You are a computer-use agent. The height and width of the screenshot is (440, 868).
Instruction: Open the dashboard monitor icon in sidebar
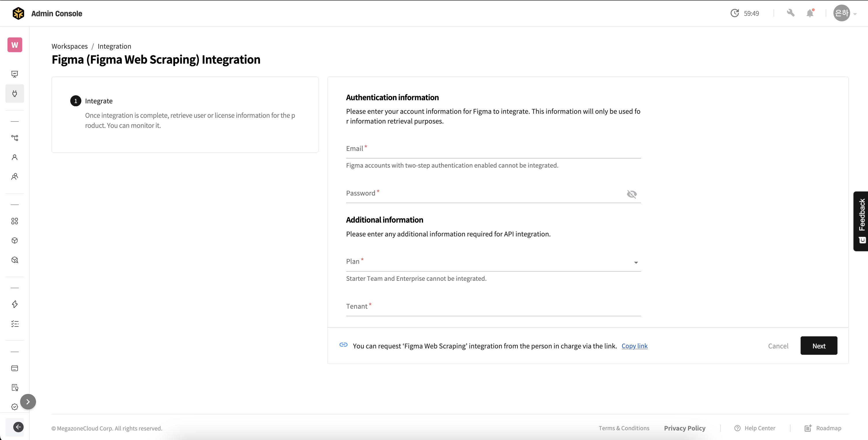(14, 74)
